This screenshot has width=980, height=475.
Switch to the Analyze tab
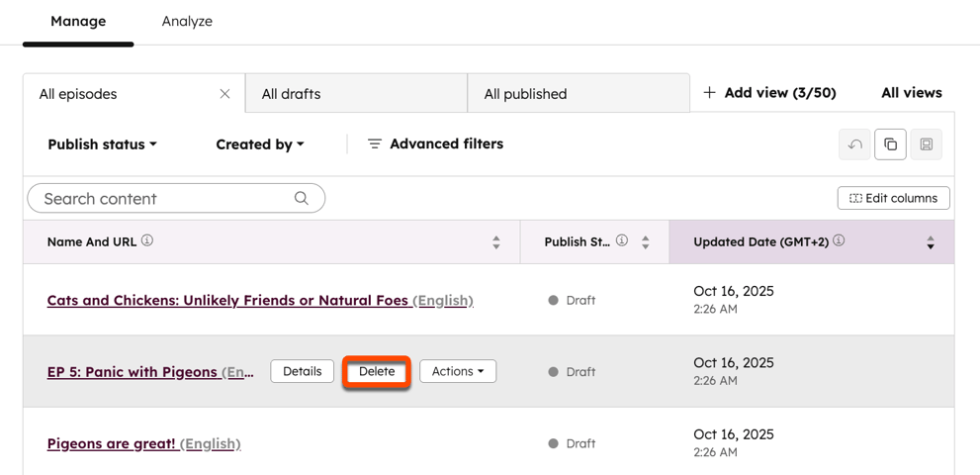pyautogui.click(x=187, y=21)
